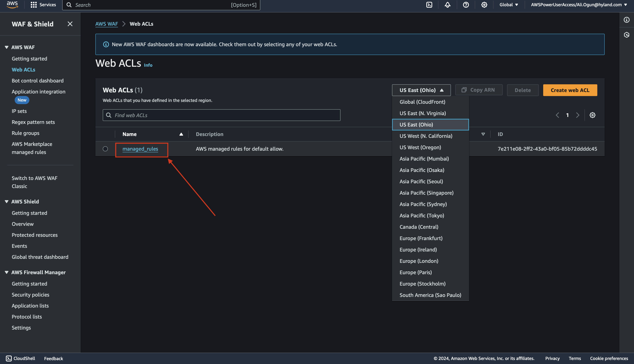Image resolution: width=634 pixels, height=364 pixels.
Task: Open the managed_rules web ACL link
Action: pyautogui.click(x=140, y=149)
